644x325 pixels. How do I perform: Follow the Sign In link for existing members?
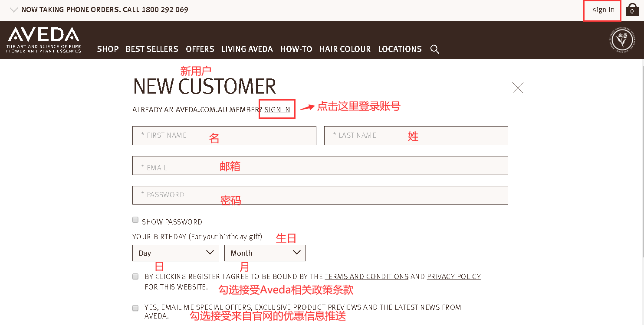[x=277, y=110]
